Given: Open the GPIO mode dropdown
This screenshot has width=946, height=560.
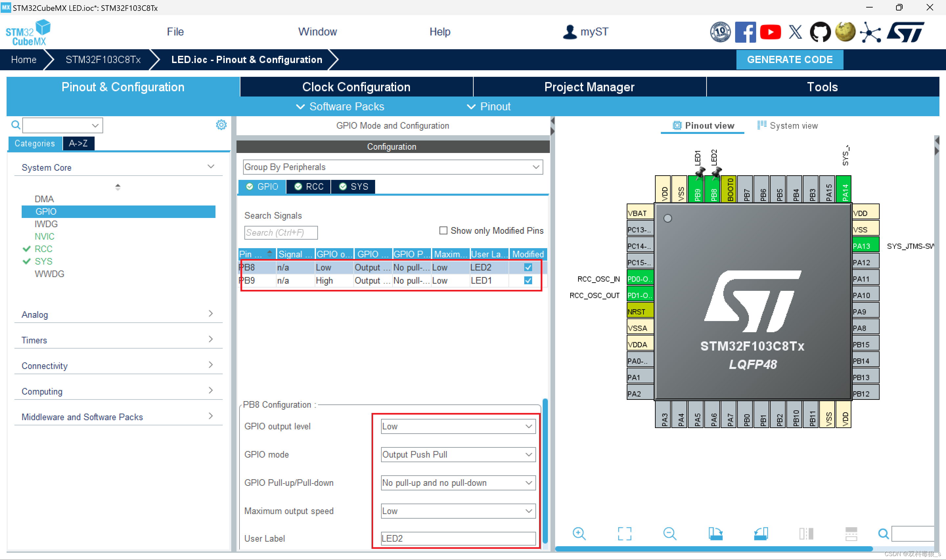Looking at the screenshot, I should click(x=458, y=454).
